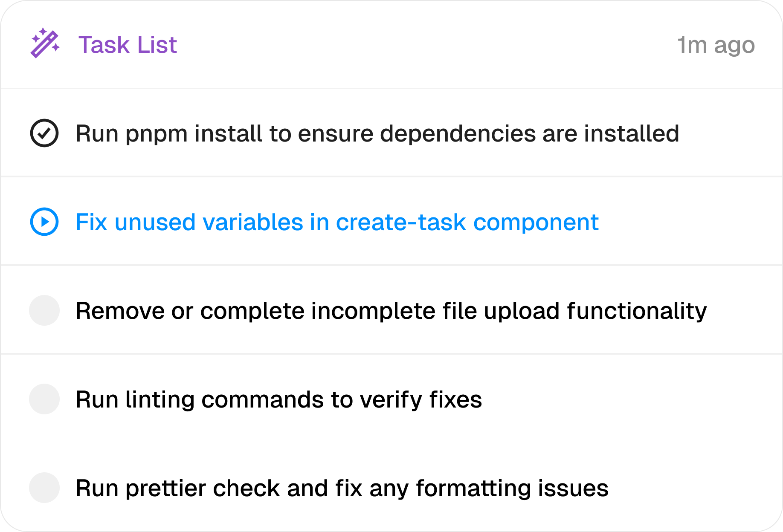
Task: Select "Run prettier check" formatting task
Action: 342,488
